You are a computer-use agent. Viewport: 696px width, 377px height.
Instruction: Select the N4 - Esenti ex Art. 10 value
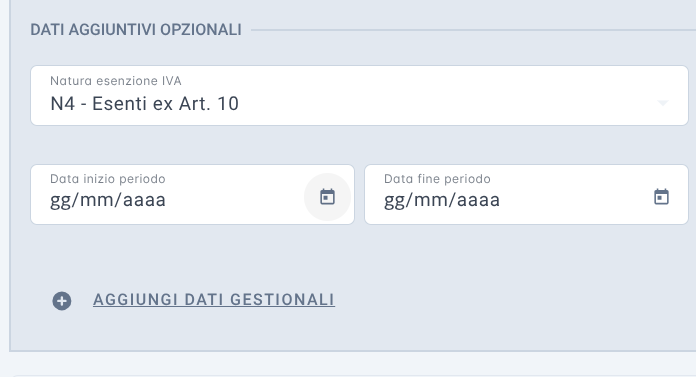coord(144,104)
